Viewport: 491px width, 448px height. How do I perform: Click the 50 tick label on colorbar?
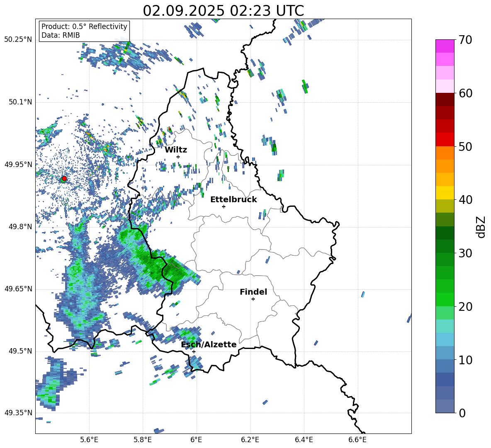pyautogui.click(x=466, y=147)
